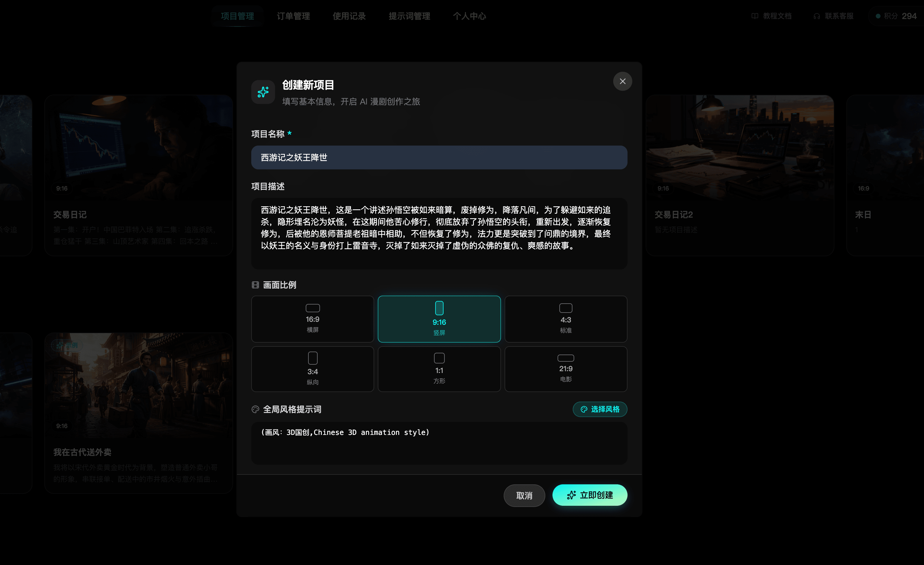Screen dimensions: 924x565
Task: Cancel with the 取消 button
Action: tap(524, 496)
